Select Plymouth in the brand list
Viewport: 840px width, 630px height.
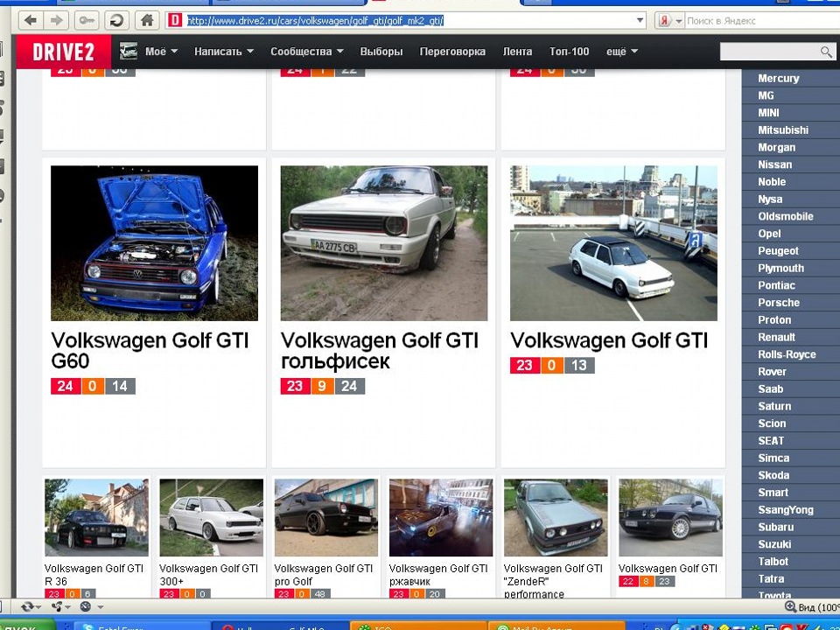[x=780, y=269]
